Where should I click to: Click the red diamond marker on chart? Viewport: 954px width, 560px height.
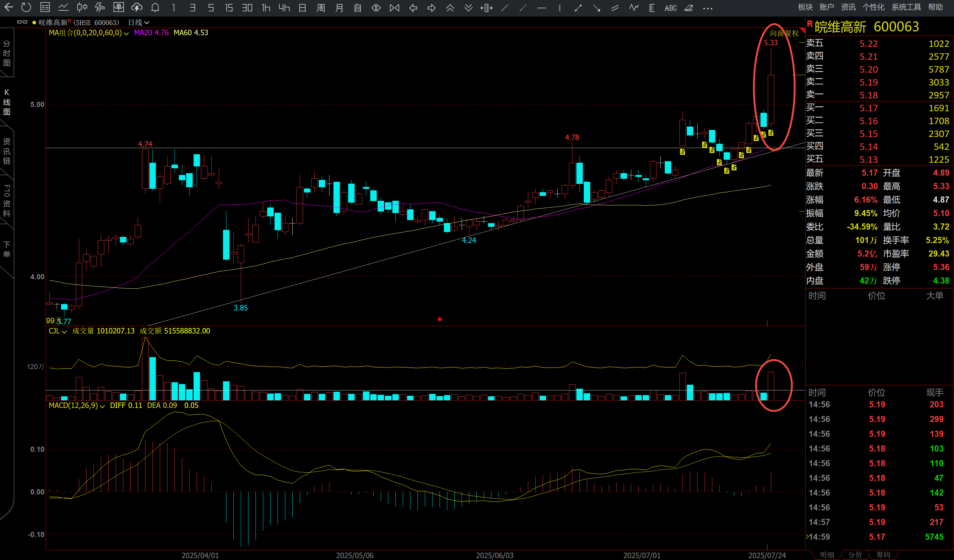[440, 319]
